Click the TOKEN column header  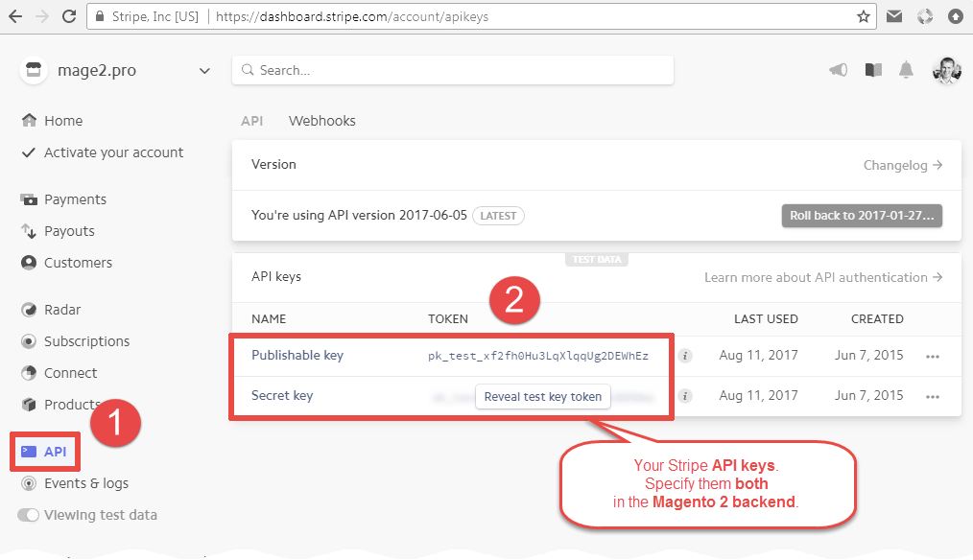coord(448,318)
